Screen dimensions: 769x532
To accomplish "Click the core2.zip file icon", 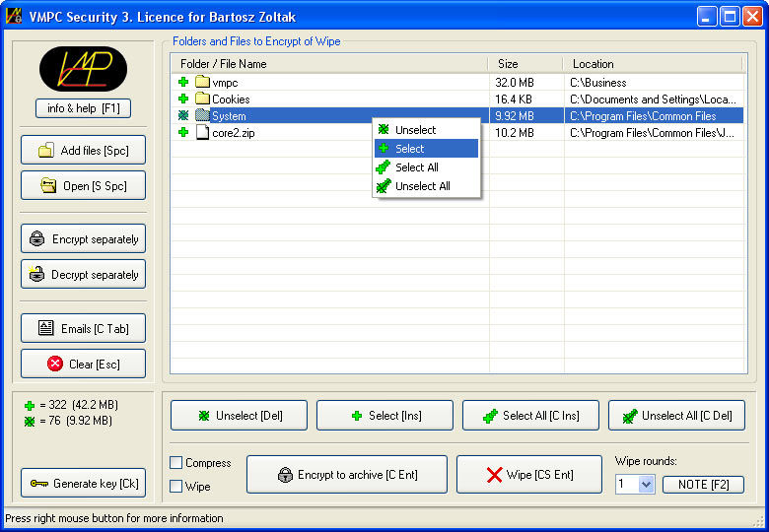I will click(x=202, y=132).
